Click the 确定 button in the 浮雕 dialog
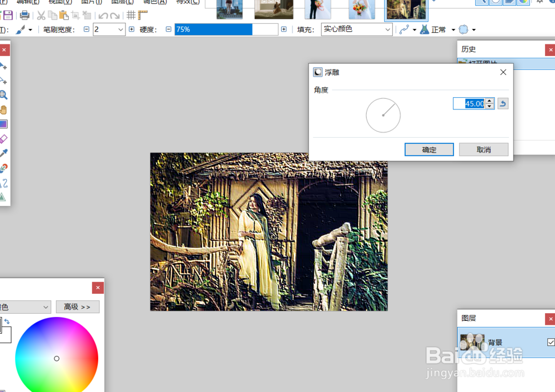Image resolution: width=555 pixels, height=392 pixels. pyautogui.click(x=429, y=149)
